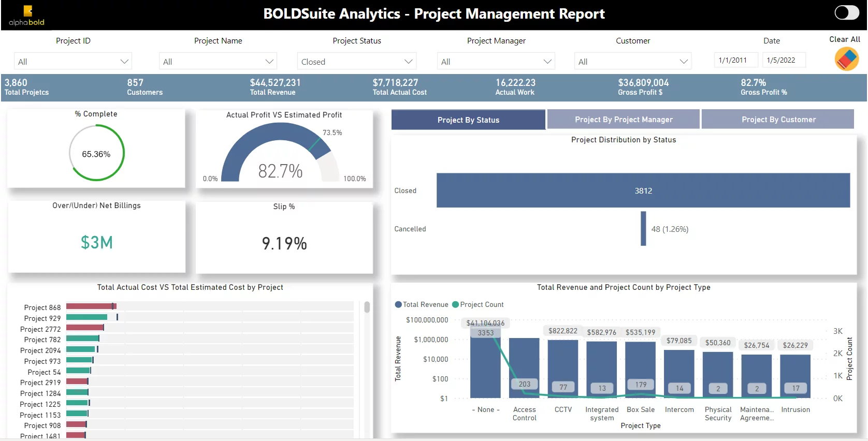Switch to Project By Project Manager tab
The image size is (868, 441).
tap(624, 119)
